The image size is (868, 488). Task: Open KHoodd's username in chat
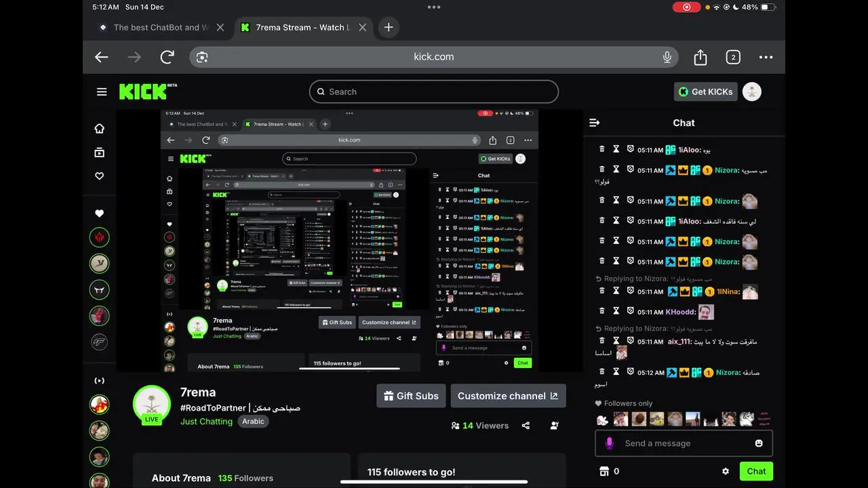tap(680, 312)
